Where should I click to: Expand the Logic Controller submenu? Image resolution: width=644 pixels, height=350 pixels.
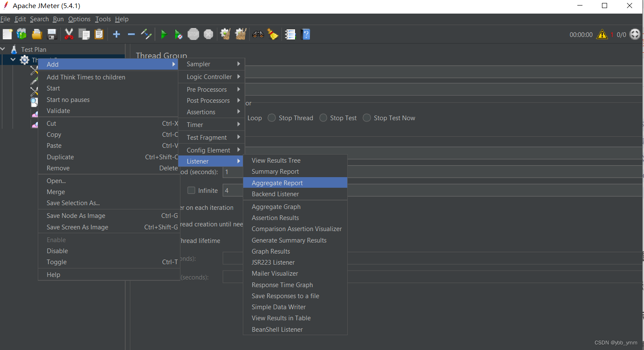[211, 76]
